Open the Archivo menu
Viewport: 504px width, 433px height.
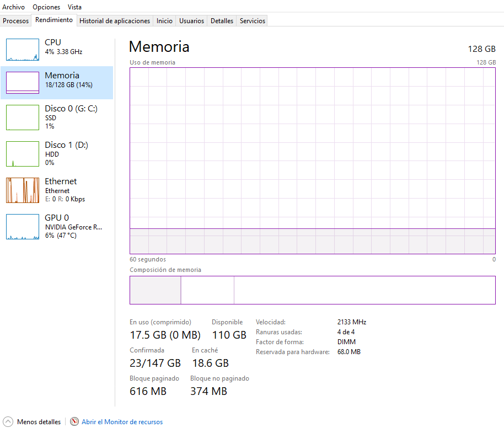(x=14, y=7)
